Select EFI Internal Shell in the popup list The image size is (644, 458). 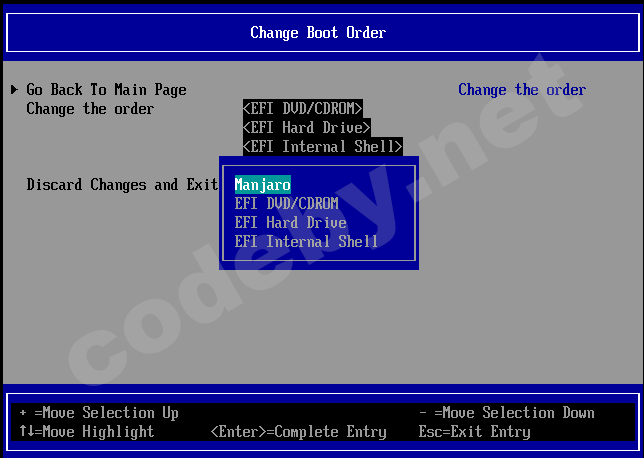tap(306, 241)
